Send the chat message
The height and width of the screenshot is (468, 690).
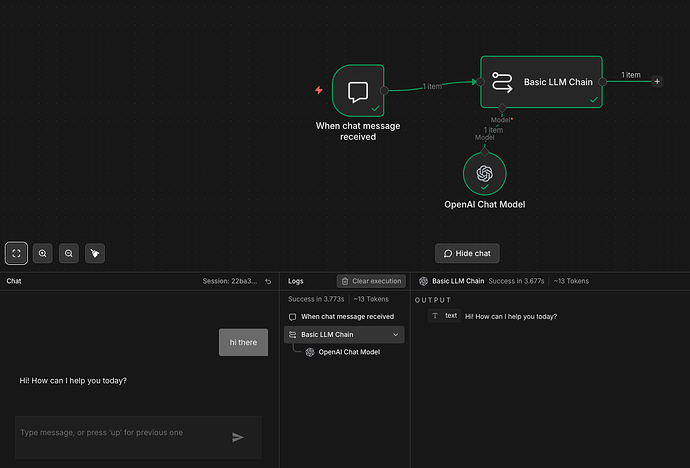point(238,437)
